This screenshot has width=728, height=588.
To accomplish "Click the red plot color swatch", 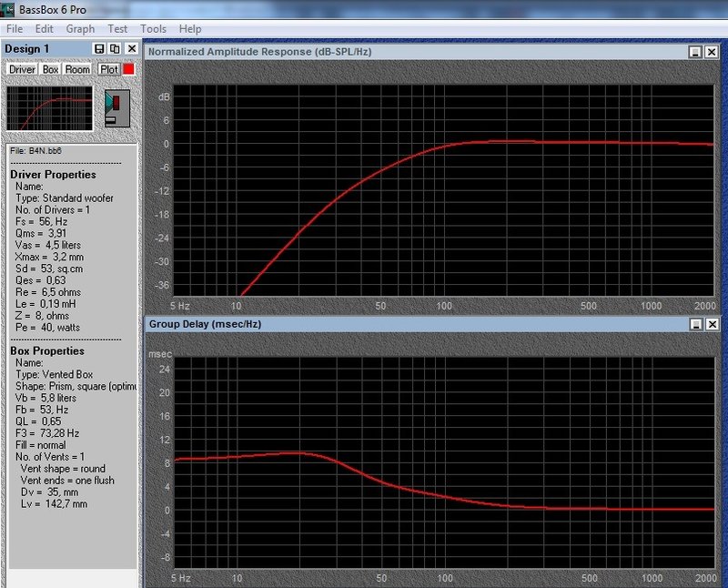I will click(128, 69).
